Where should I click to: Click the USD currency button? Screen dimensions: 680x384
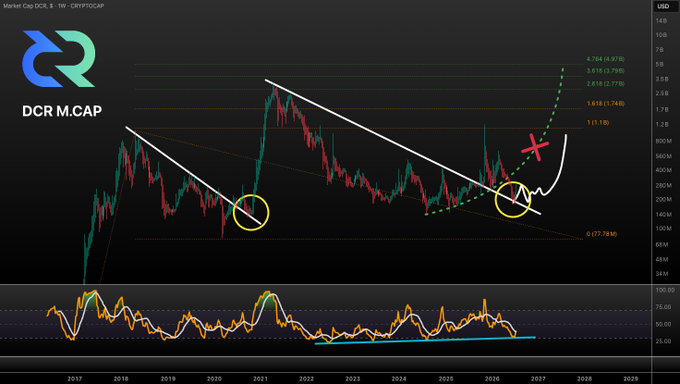[x=663, y=6]
